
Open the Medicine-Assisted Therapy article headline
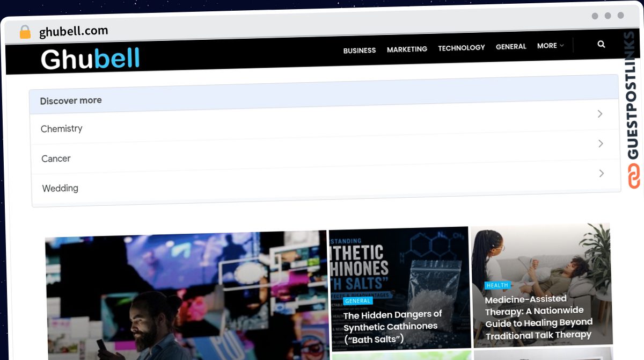[x=538, y=317]
